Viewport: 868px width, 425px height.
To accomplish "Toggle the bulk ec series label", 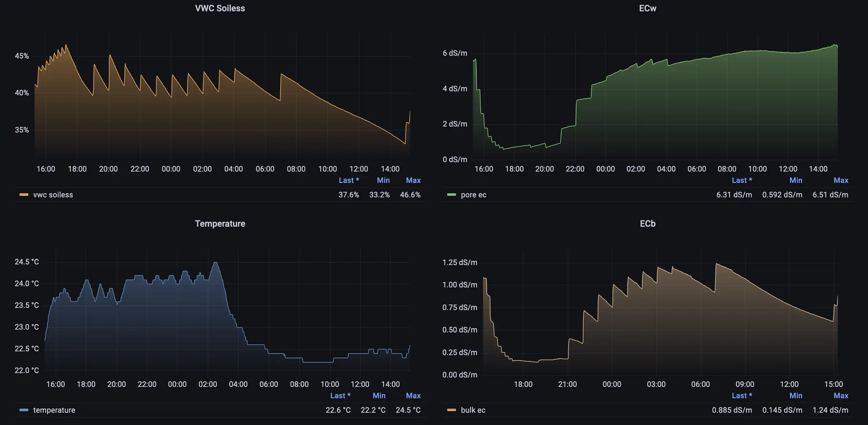I will (473, 410).
